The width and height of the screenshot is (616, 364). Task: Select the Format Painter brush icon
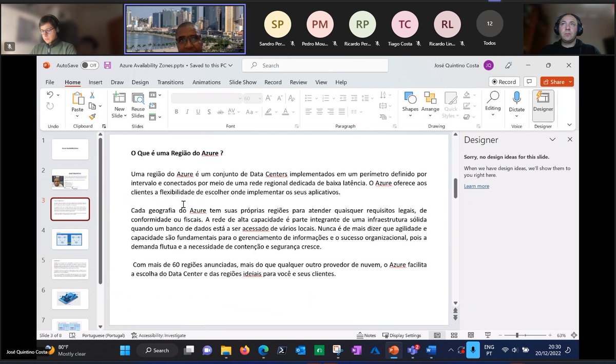click(x=92, y=116)
